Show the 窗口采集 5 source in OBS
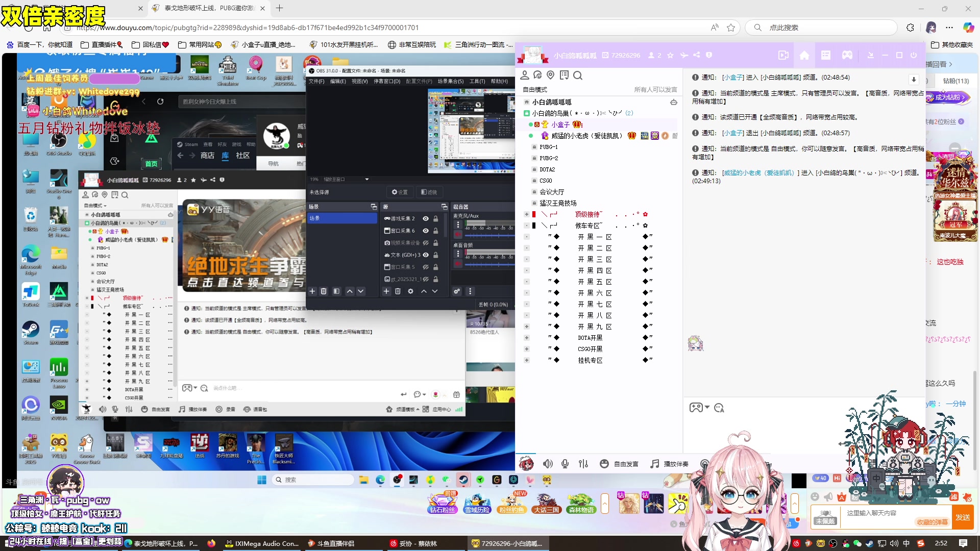 coord(426,267)
